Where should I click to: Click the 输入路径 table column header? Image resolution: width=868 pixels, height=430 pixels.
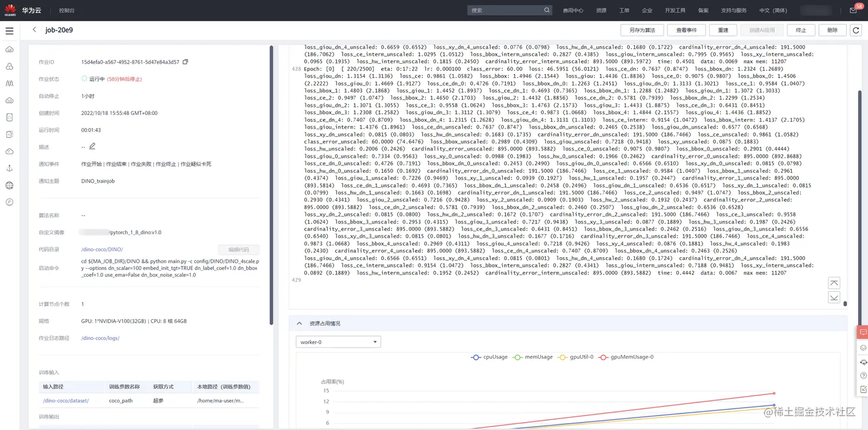click(x=53, y=387)
